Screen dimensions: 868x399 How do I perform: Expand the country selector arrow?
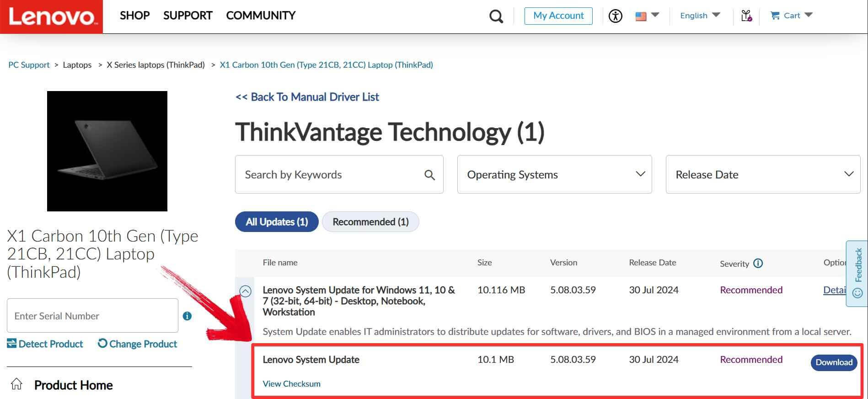(655, 15)
